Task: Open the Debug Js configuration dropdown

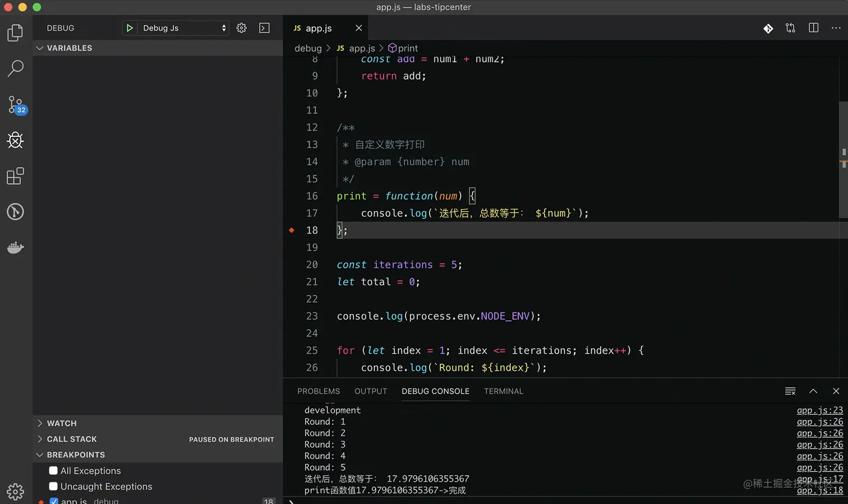Action: (x=182, y=28)
